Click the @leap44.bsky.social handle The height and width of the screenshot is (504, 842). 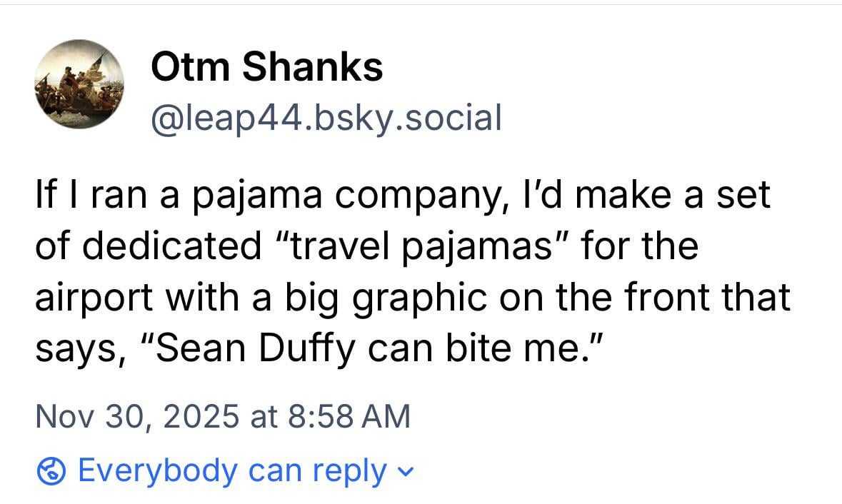tap(326, 118)
